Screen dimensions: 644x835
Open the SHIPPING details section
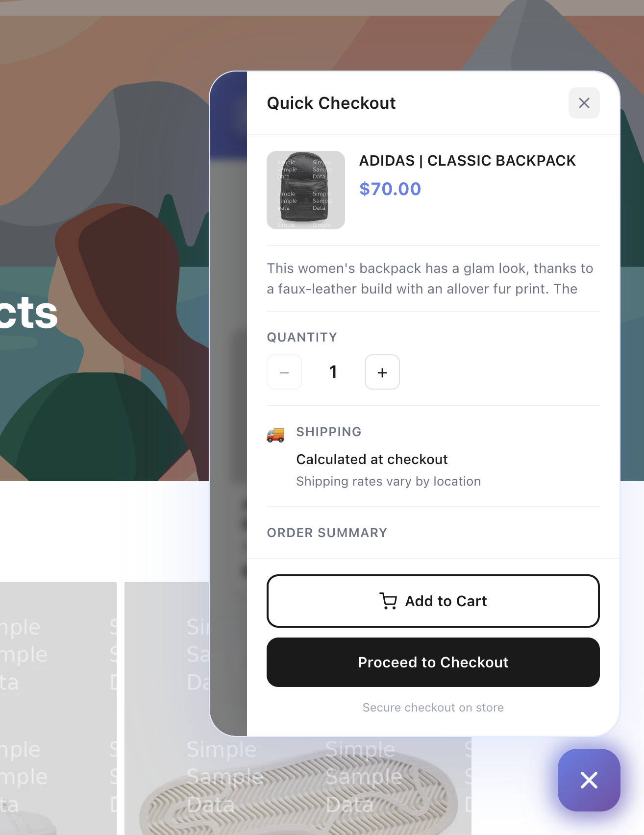click(329, 432)
